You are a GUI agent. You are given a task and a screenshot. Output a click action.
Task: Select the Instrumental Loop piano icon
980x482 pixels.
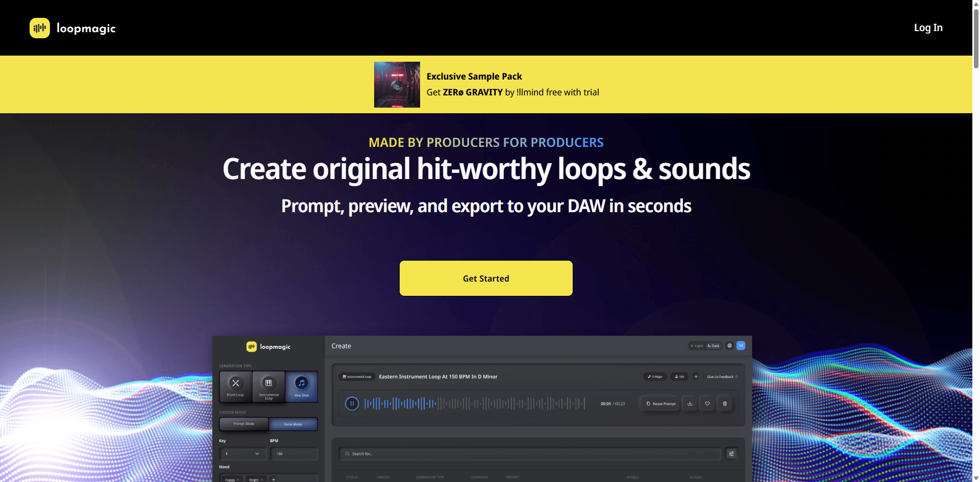point(268,384)
